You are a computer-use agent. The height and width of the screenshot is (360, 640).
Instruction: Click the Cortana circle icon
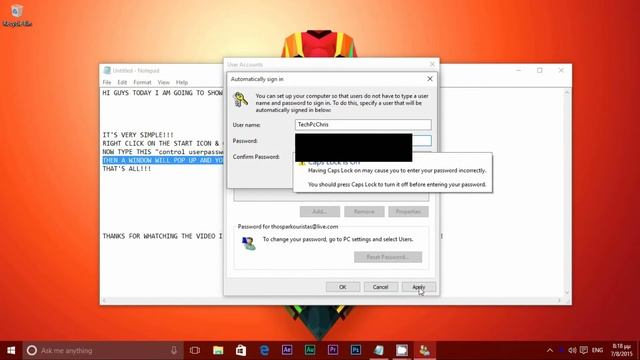coord(32,350)
